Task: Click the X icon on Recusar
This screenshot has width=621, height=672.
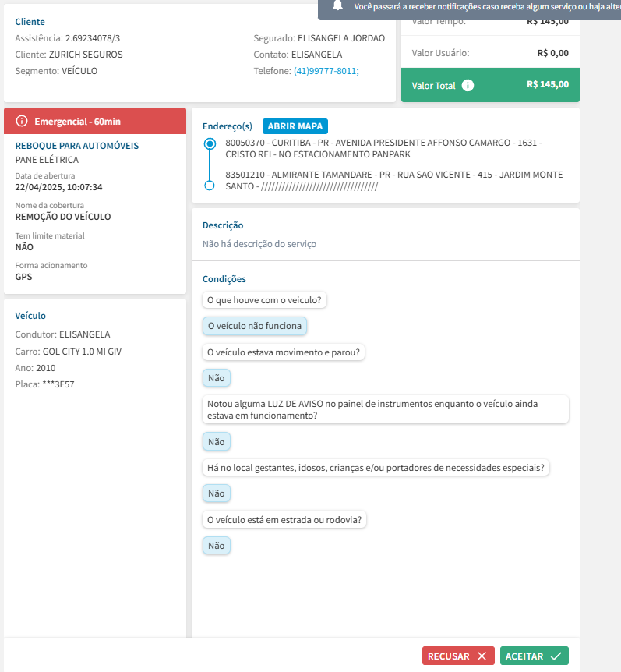Action: [482, 656]
